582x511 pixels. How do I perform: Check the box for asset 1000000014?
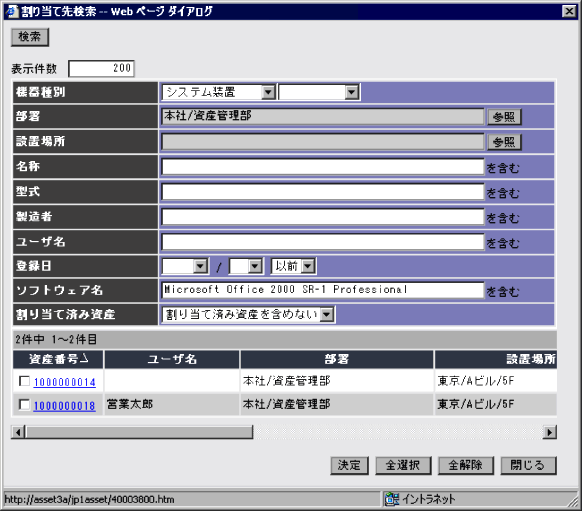(x=24, y=381)
